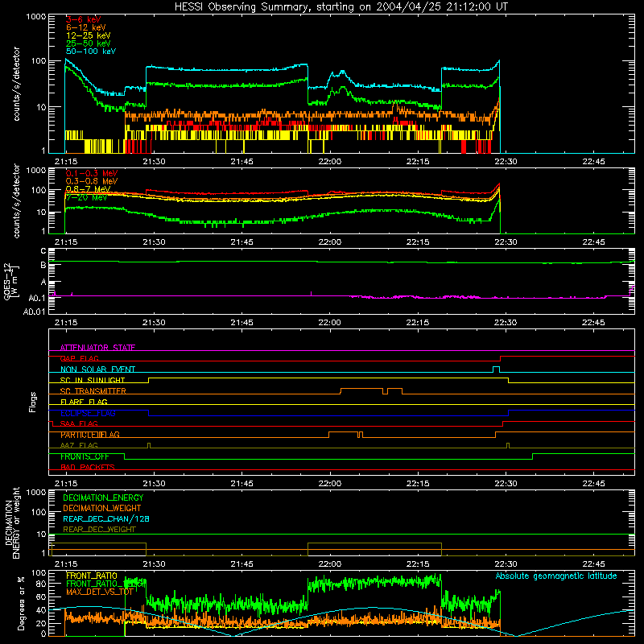Image resolution: width=644 pixels, height=644 pixels.
Task: Click "21:45" tick label under MeV plot
Action: pyautogui.click(x=242, y=242)
